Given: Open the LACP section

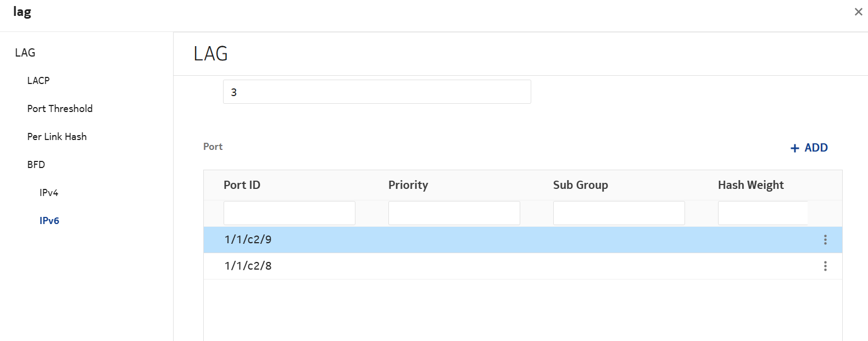Looking at the screenshot, I should (38, 81).
